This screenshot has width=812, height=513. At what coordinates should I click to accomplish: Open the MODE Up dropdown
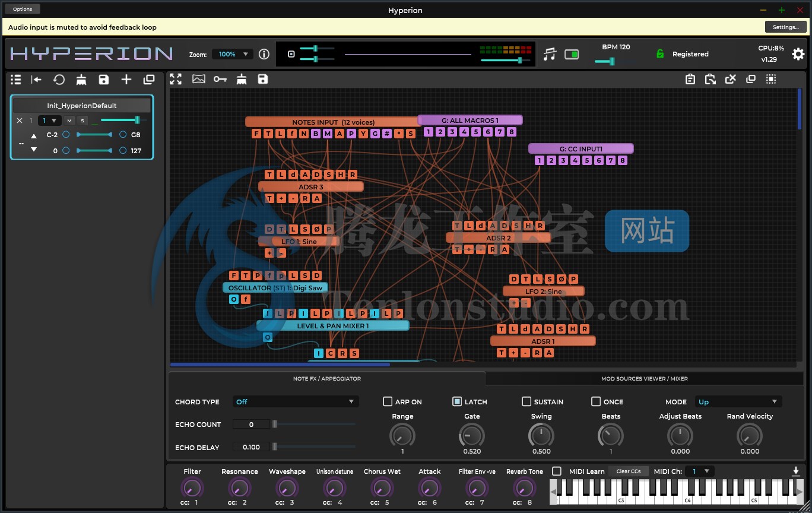coord(738,402)
